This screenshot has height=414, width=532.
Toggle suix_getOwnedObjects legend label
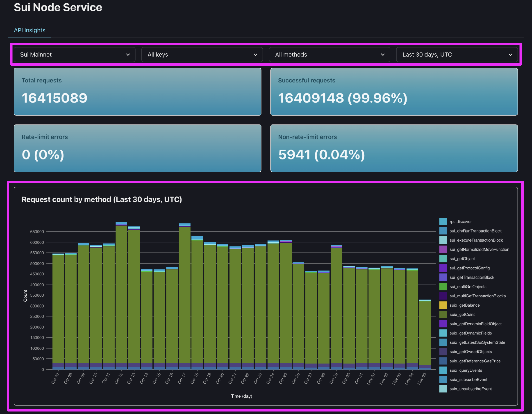[471, 352]
